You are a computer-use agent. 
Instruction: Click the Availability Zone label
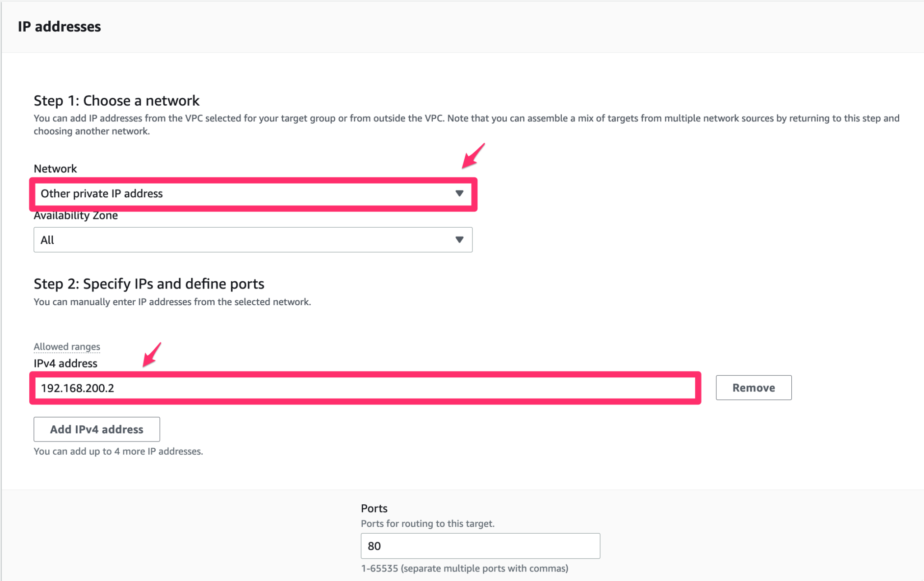coord(75,215)
